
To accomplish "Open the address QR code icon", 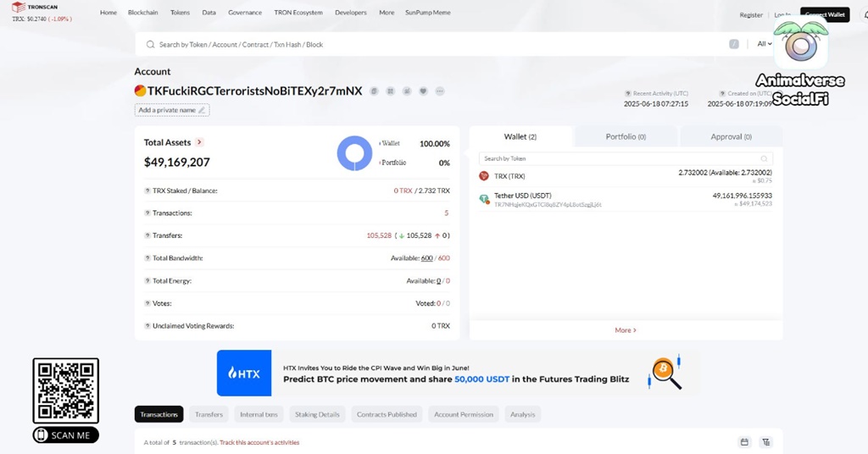I will pos(390,91).
